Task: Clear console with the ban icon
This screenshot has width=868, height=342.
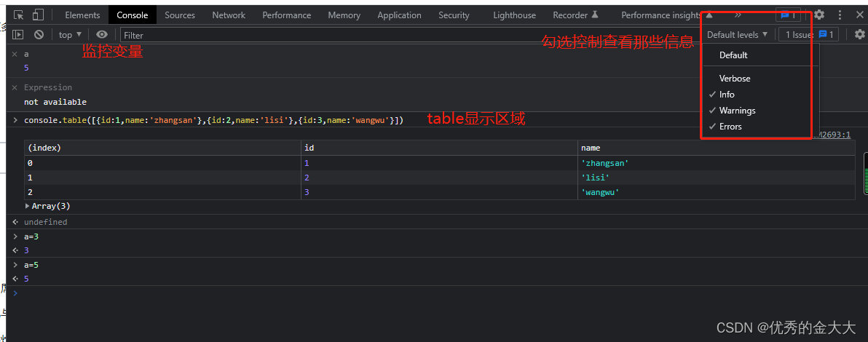Action: pyautogui.click(x=39, y=34)
